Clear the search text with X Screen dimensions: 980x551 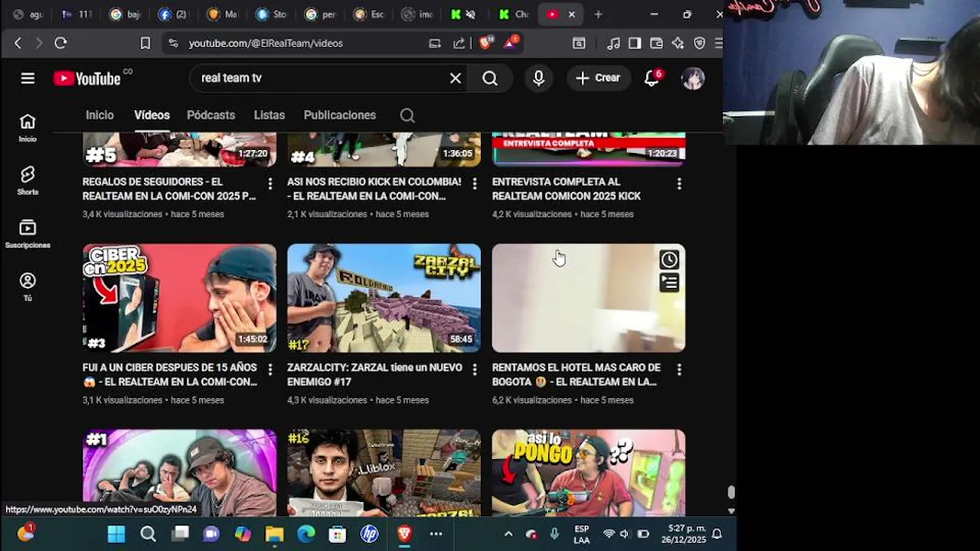click(x=456, y=78)
